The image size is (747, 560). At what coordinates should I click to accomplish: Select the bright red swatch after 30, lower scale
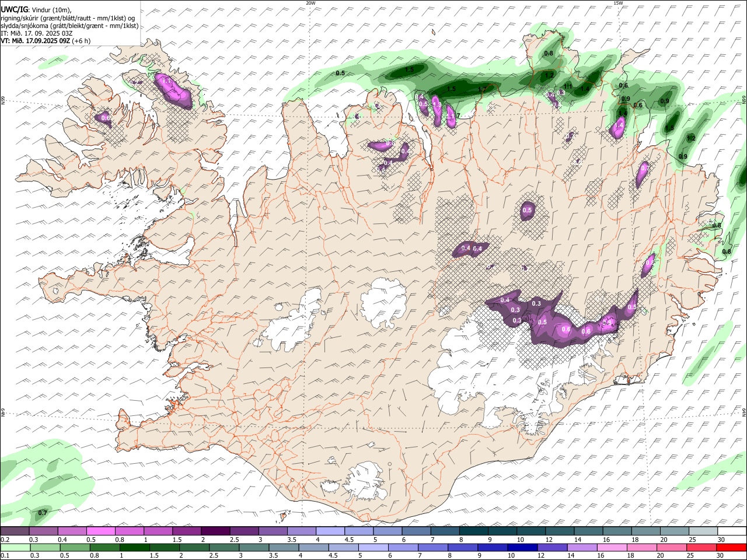coord(731,548)
